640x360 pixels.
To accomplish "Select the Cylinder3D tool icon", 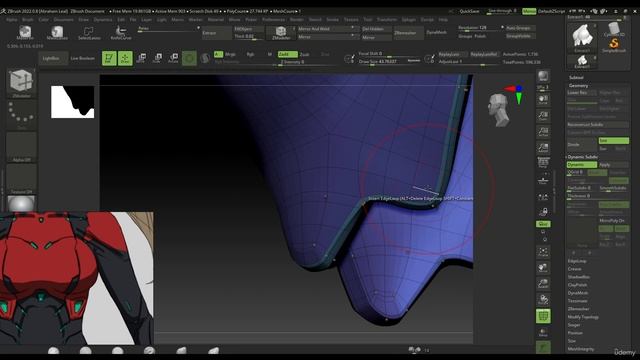I will coord(613,30).
